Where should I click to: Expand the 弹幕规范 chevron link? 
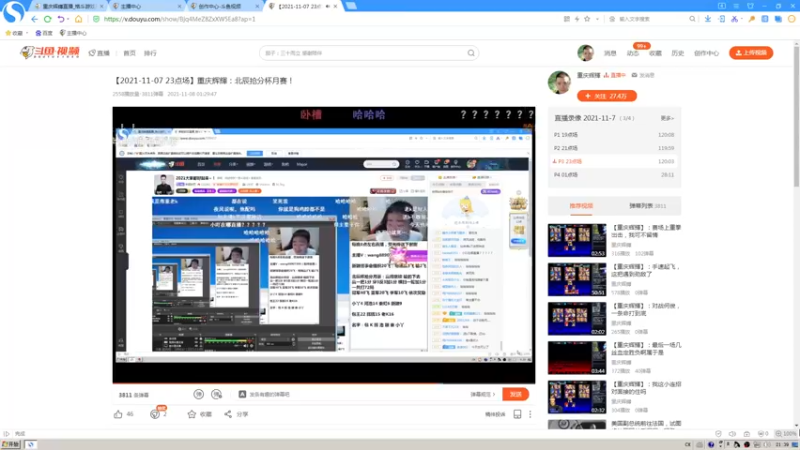click(483, 394)
